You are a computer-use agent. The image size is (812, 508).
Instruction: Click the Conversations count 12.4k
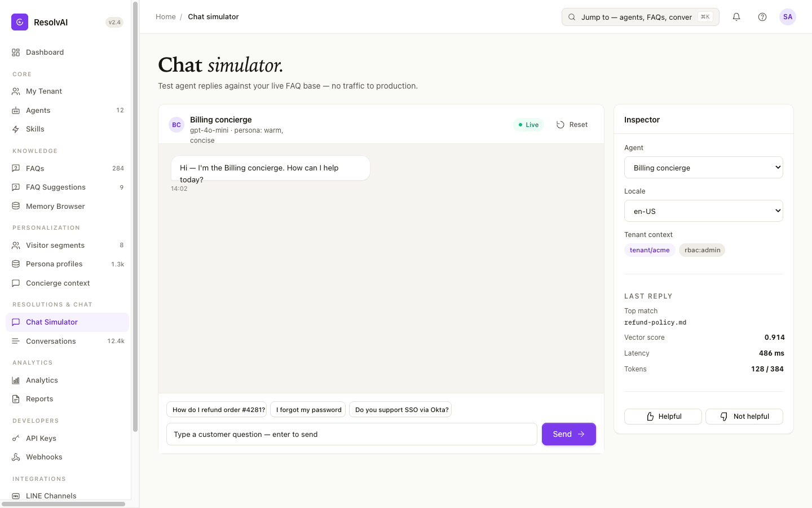(x=116, y=341)
